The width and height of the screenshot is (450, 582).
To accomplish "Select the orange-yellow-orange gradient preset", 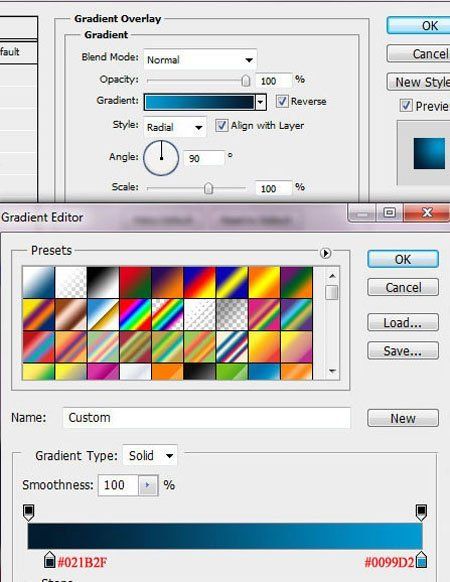I will coord(264,282).
